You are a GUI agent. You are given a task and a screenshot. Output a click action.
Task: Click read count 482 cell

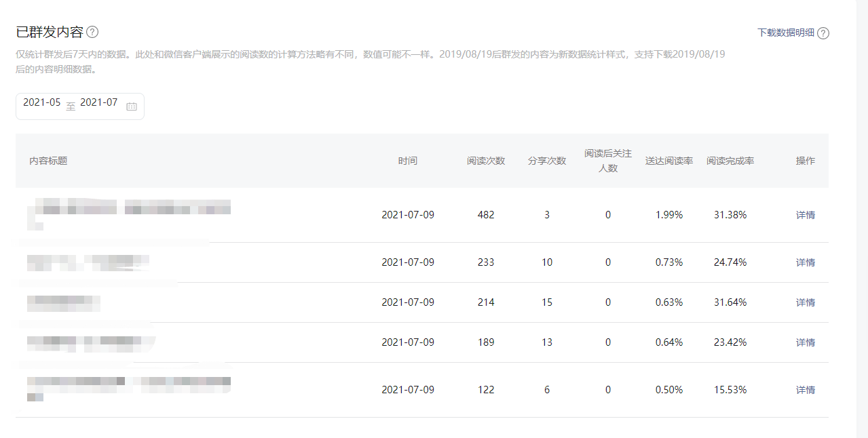click(486, 215)
